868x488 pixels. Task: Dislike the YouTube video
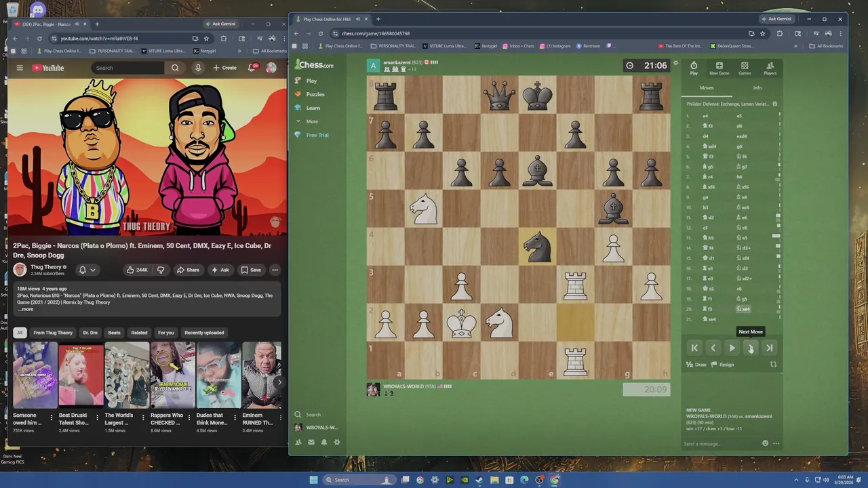[x=161, y=270]
